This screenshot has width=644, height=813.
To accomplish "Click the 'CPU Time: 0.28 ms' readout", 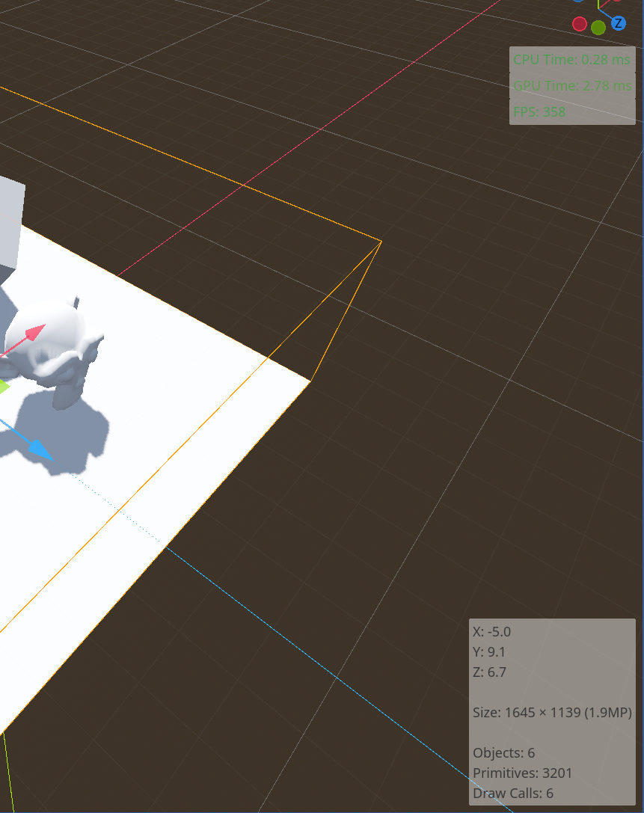I will [x=572, y=60].
